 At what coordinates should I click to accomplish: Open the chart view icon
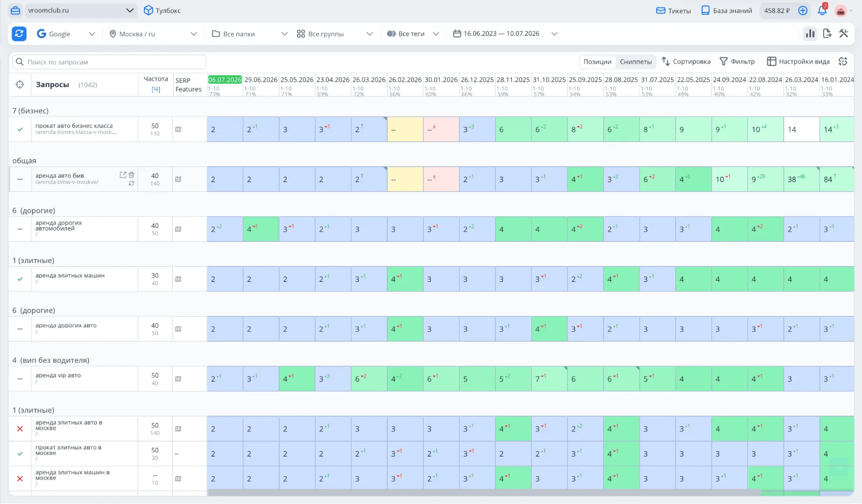coord(810,34)
